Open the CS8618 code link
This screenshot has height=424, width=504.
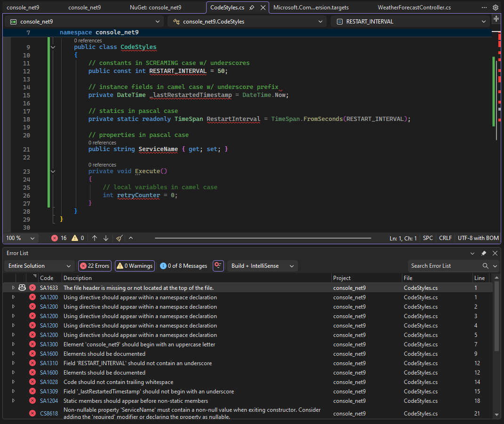49,413
